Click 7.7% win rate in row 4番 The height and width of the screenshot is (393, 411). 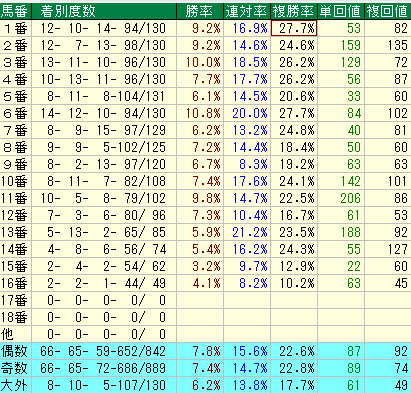coord(200,79)
